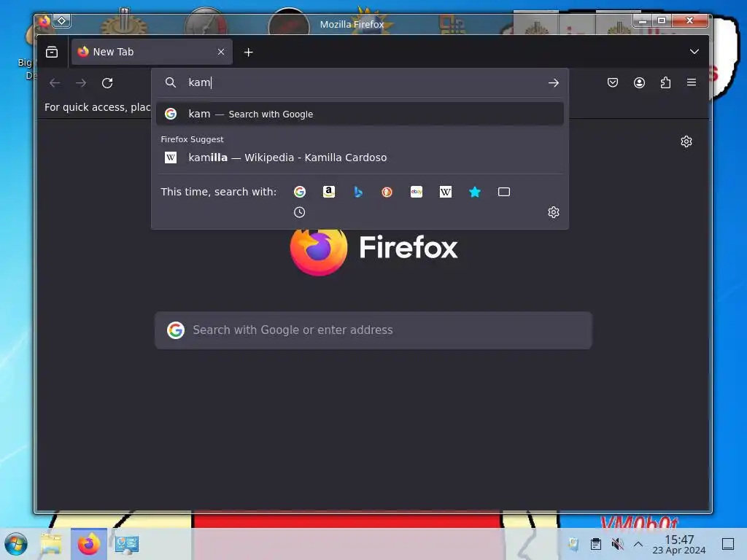Click the 15:47 clock in the taskbar
747x560 pixels.
tap(679, 544)
